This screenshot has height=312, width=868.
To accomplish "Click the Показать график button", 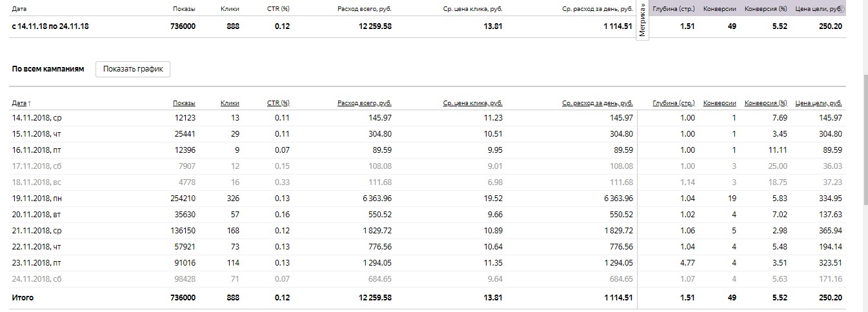I will pyautogui.click(x=133, y=69).
